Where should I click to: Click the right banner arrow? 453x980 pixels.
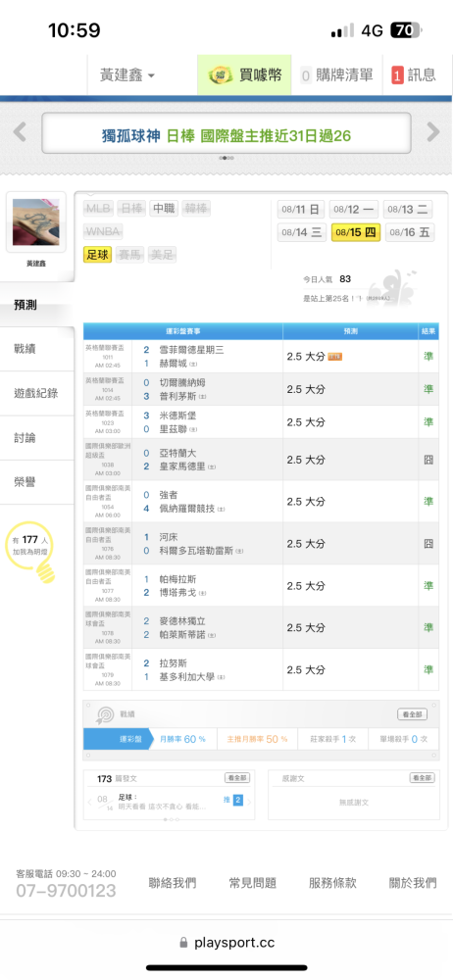point(433,132)
